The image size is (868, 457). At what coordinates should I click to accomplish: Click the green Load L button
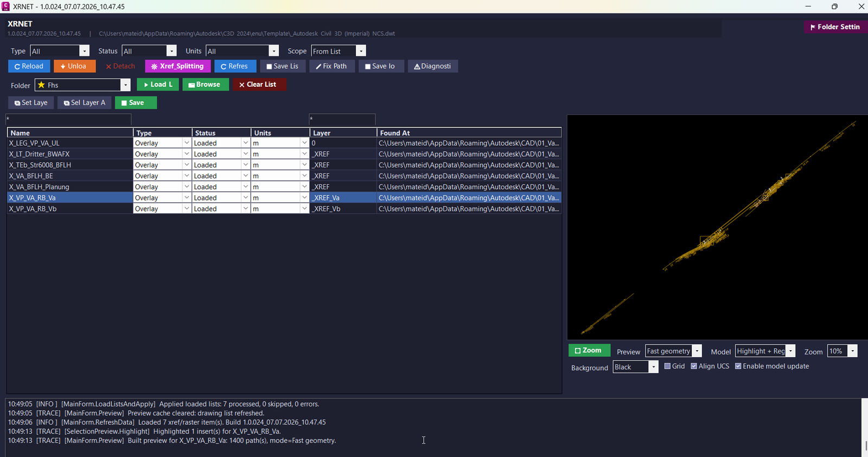[158, 85]
